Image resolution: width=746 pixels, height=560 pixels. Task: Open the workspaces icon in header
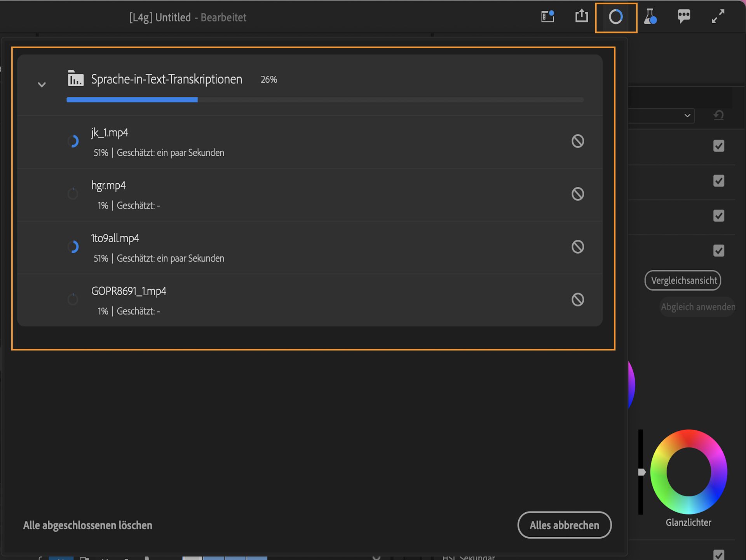coord(547,16)
